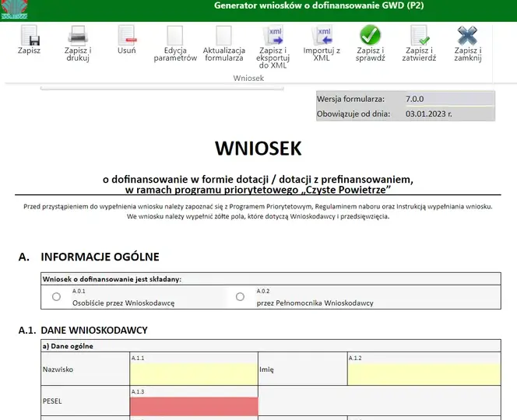Click the WNIOSEK heading

(258, 149)
